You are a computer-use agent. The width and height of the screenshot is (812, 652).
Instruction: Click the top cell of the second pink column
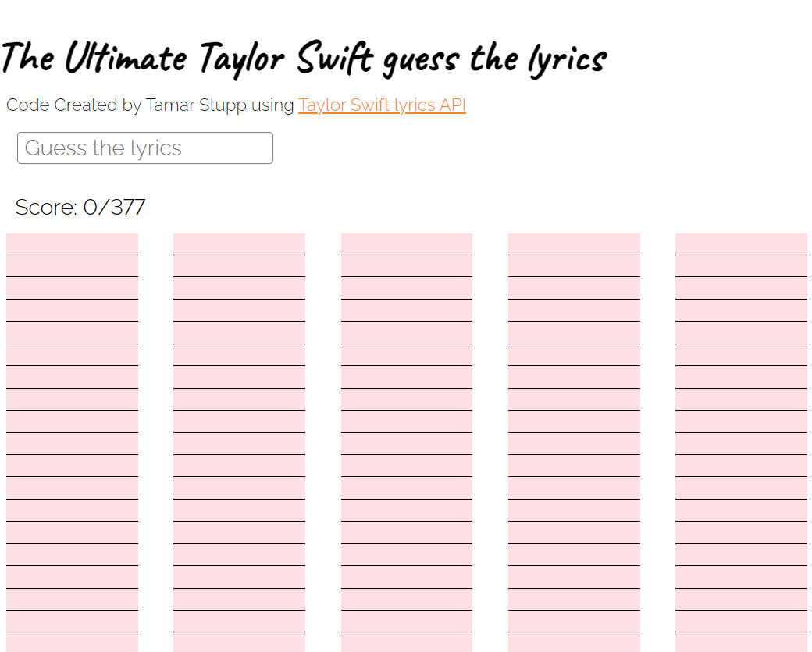coord(239,242)
